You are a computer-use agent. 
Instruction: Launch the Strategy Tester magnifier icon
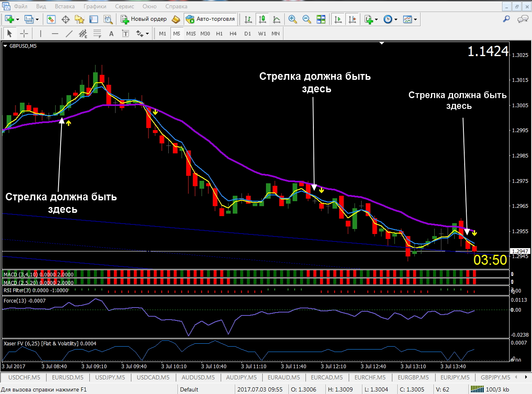108,19
